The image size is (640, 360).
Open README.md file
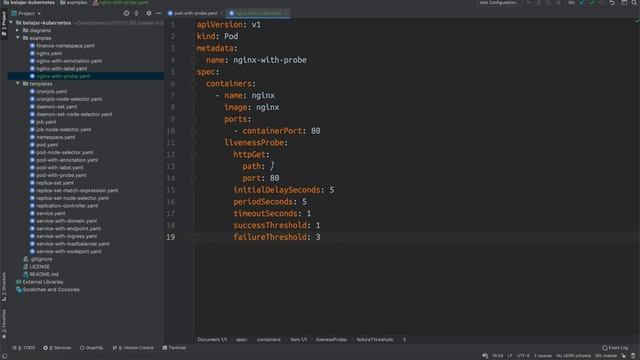pyautogui.click(x=44, y=274)
